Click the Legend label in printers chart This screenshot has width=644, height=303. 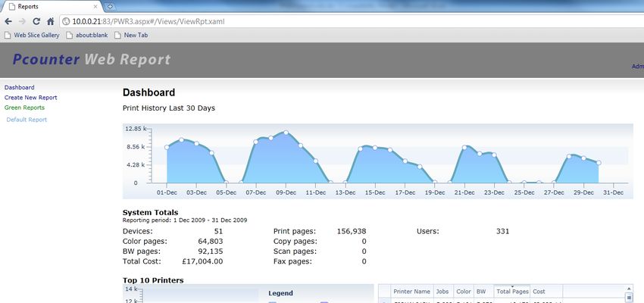tap(280, 293)
